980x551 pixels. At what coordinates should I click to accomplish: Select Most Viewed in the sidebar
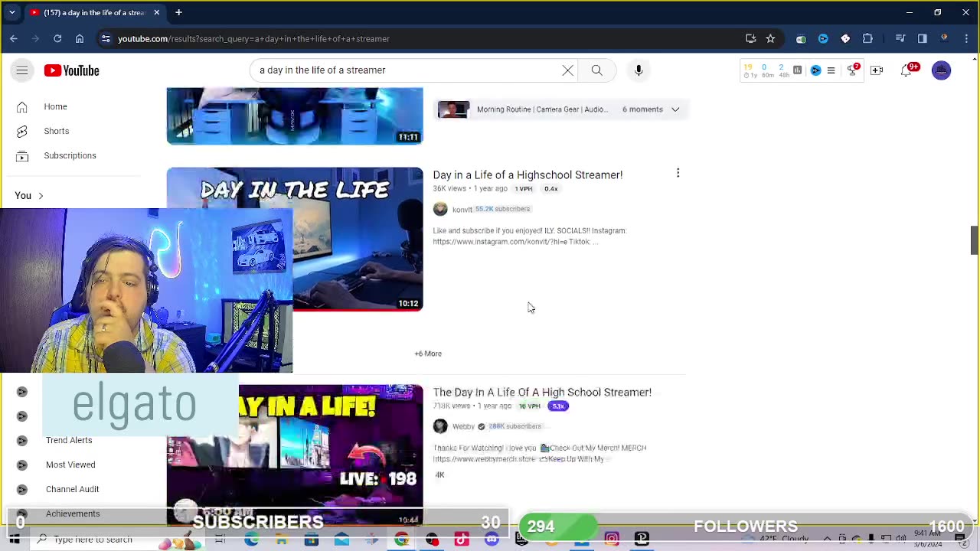click(70, 465)
